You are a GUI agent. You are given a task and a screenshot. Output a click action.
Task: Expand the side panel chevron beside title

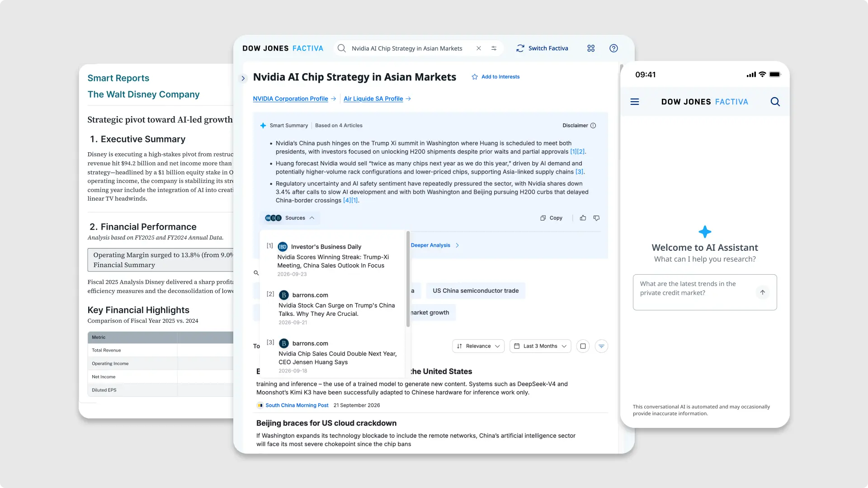tap(243, 78)
